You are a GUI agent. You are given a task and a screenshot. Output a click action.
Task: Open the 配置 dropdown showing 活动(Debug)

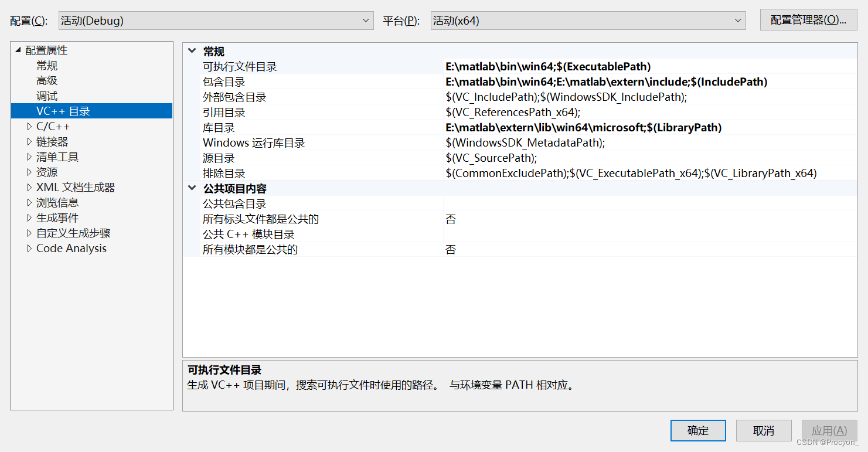tap(214, 20)
